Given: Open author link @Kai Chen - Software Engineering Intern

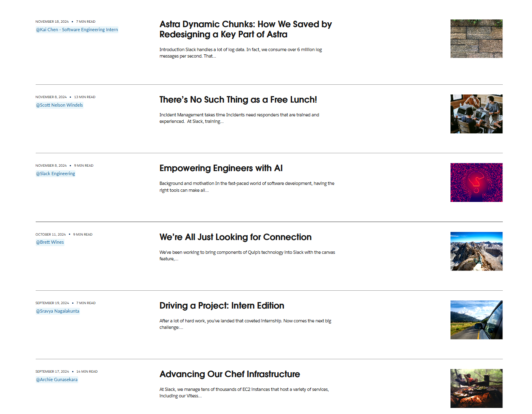Looking at the screenshot, I should coord(77,30).
